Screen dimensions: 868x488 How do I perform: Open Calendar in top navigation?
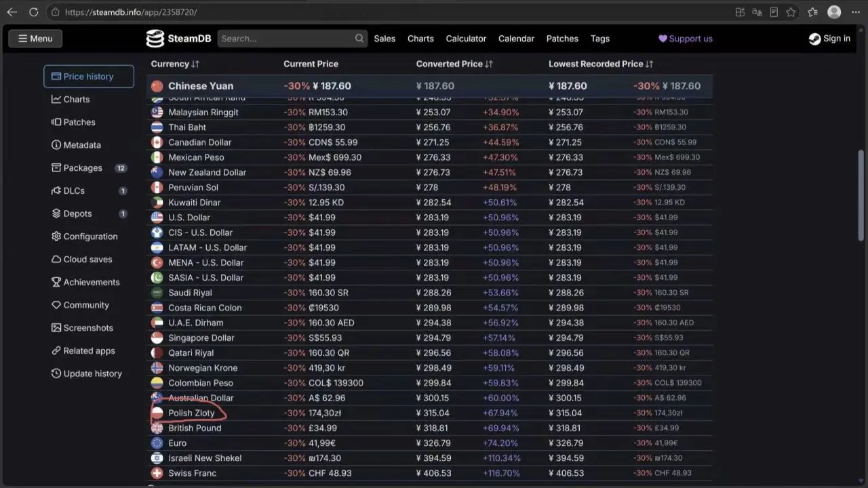[516, 39]
